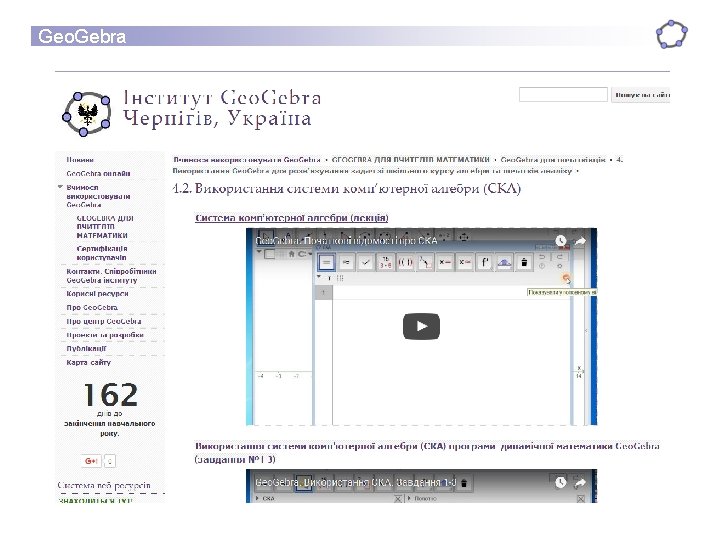
Task: Open 'GEOGEBRA ДЛЯ ВЧИТЕЛІВ МАТЕМАТИКИ' sidebar link
Action: click(105, 226)
